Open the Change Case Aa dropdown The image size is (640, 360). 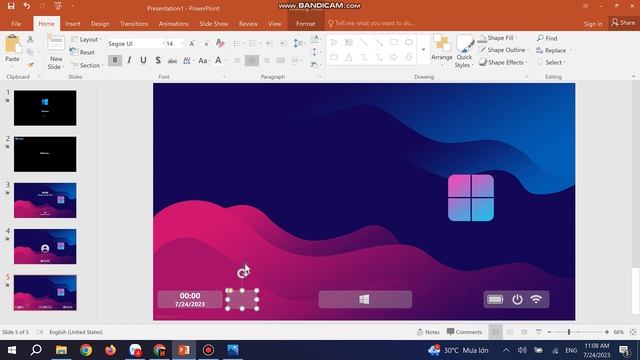click(204, 60)
